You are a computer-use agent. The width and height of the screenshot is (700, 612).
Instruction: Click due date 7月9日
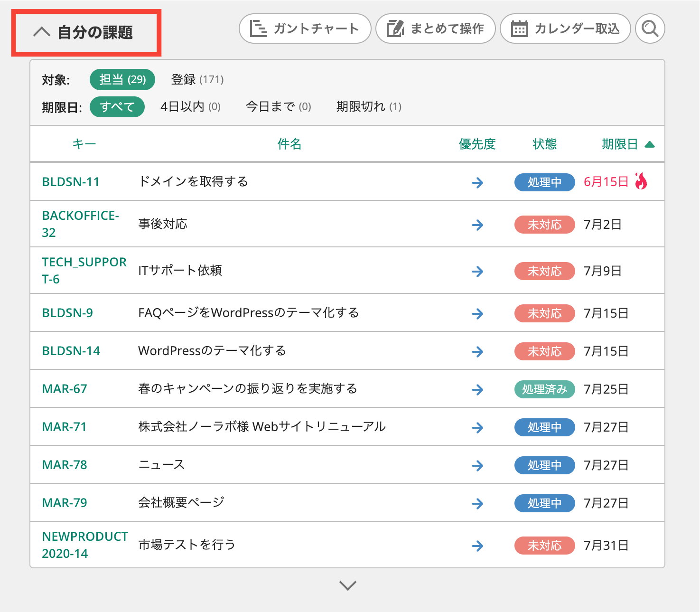[x=603, y=271]
